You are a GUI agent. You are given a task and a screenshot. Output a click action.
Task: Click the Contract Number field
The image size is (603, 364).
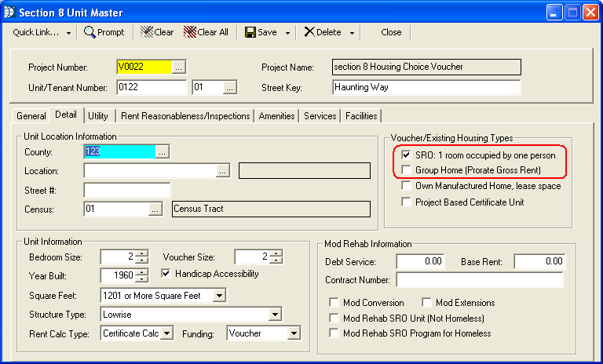[480, 280]
